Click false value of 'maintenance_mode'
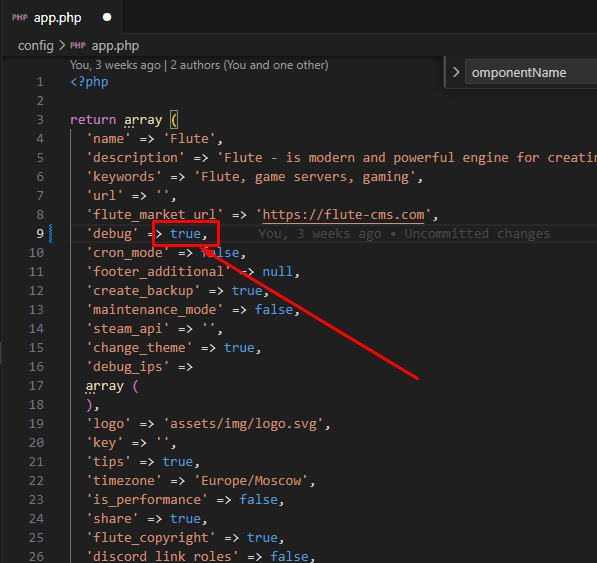 [274, 310]
